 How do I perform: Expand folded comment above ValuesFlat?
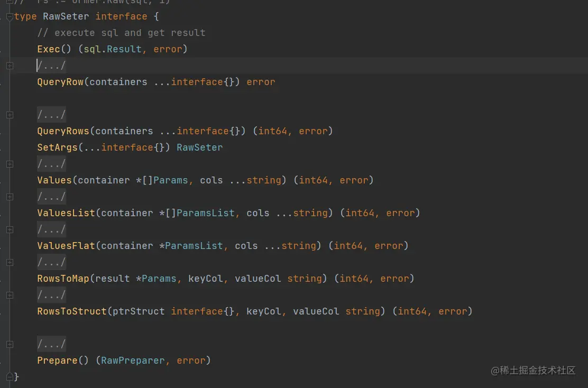[x=10, y=230]
